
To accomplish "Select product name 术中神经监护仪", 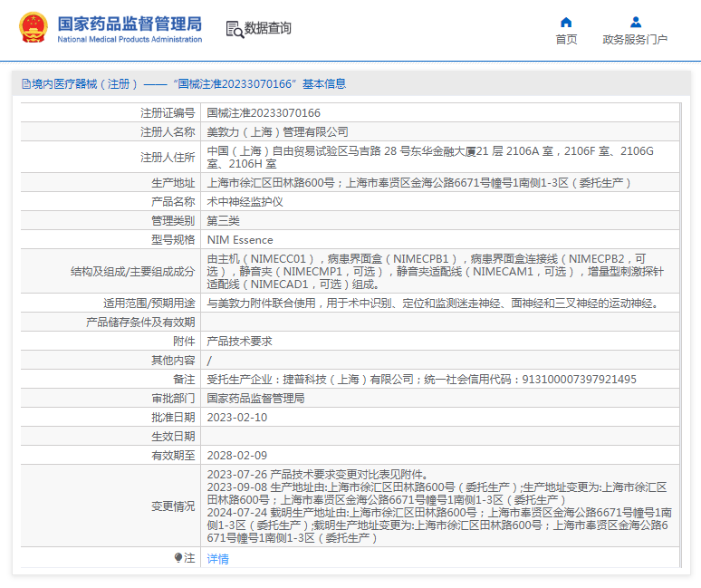I will coord(245,202).
